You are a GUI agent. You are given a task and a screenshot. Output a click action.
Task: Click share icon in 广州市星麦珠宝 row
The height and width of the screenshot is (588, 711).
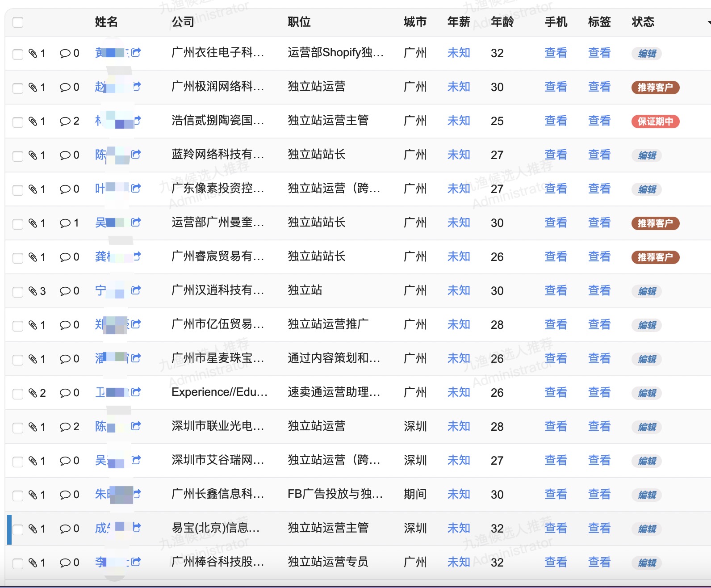tap(136, 358)
